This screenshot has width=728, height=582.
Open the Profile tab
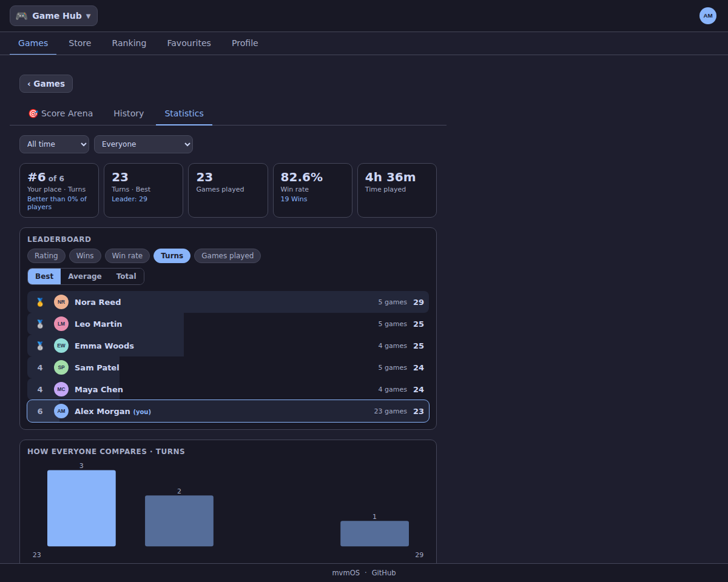pos(245,43)
